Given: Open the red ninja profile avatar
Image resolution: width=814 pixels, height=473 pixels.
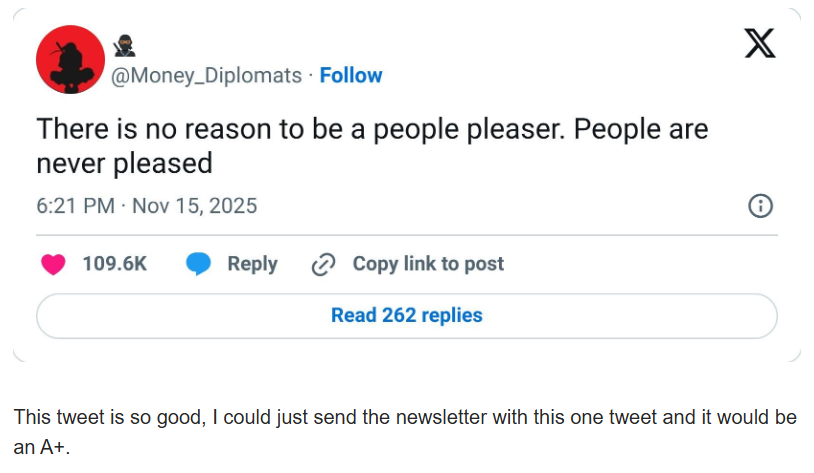Looking at the screenshot, I should coord(70,60).
